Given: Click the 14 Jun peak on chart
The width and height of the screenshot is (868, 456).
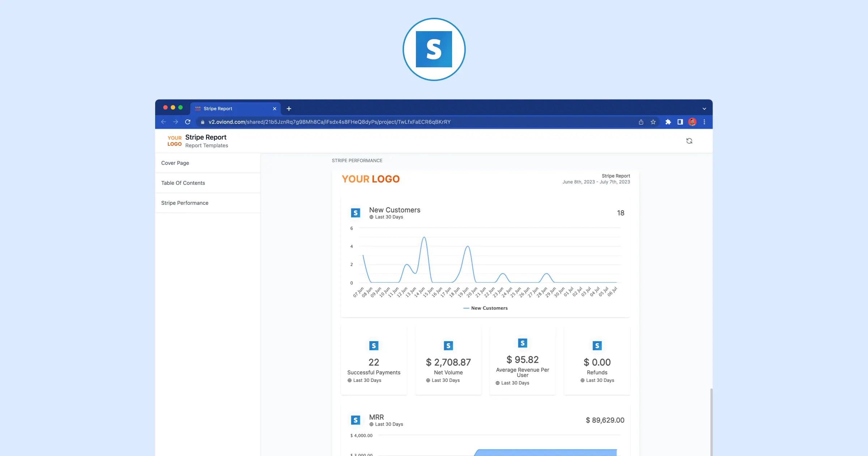Looking at the screenshot, I should click(x=424, y=237).
